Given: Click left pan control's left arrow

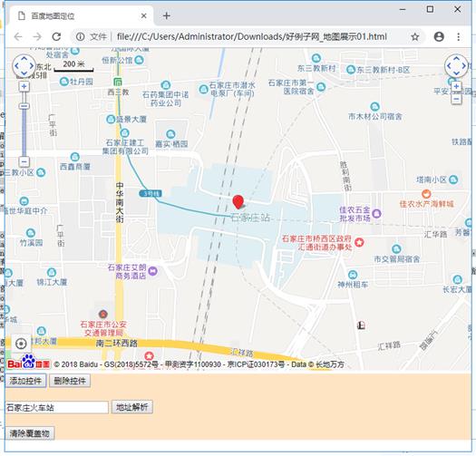Looking at the screenshot, I should coord(16,65).
